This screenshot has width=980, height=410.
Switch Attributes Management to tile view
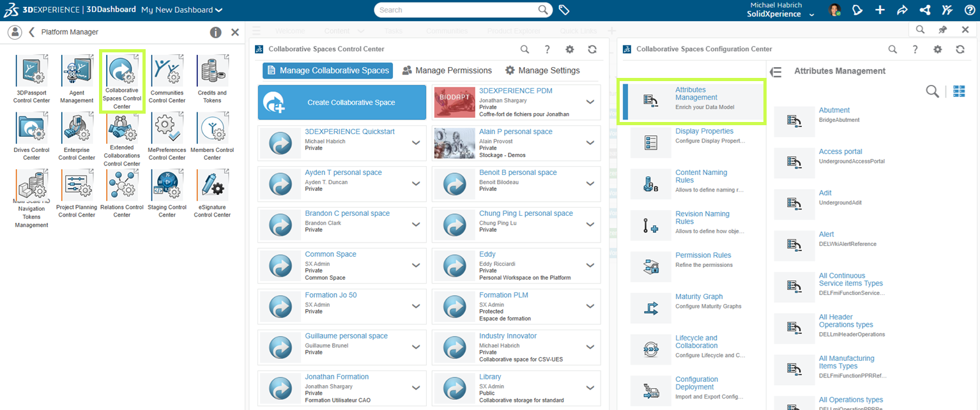959,91
